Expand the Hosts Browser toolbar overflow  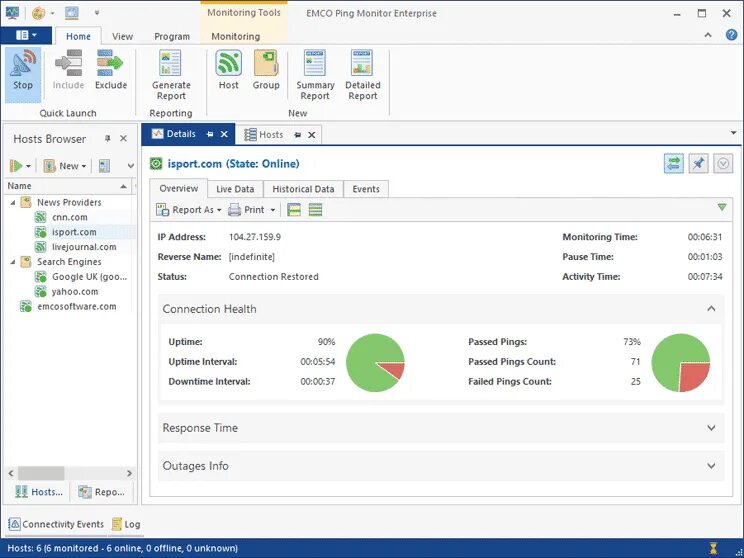(x=130, y=166)
